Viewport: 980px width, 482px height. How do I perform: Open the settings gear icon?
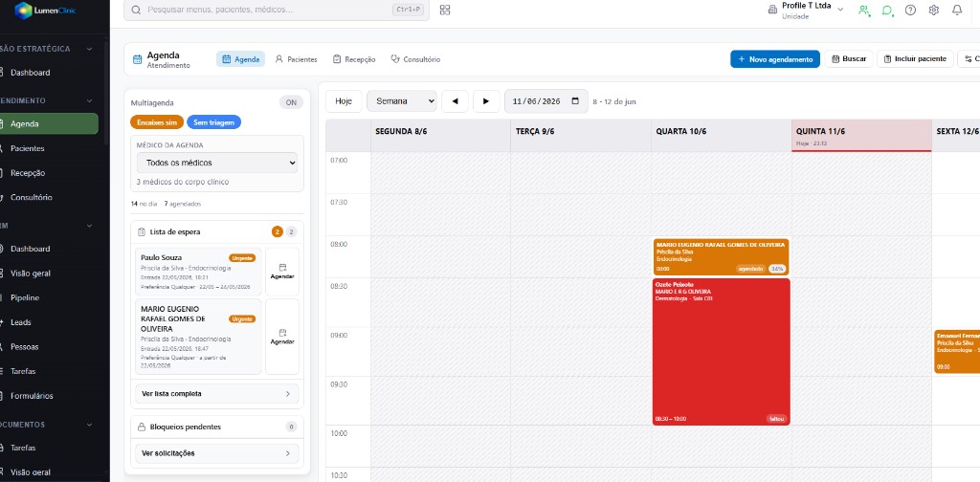tap(934, 10)
